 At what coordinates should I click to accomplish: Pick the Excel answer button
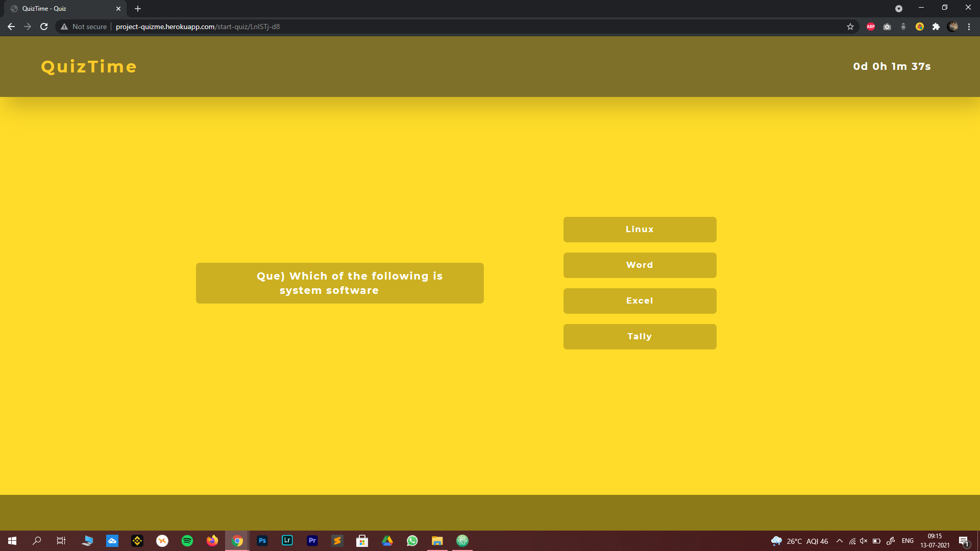[640, 301]
